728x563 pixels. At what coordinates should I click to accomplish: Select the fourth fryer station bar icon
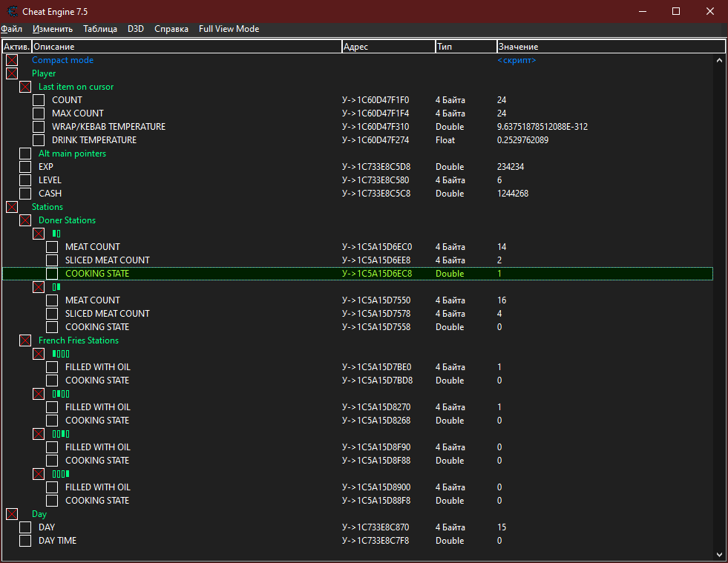[x=61, y=474]
